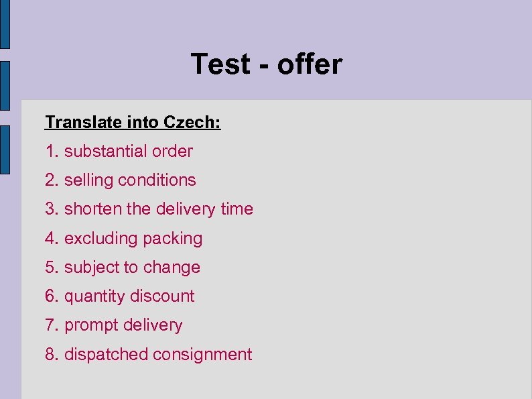The height and width of the screenshot is (399, 532).
Task: Click '3. shorten the delivery time'
Action: coord(149,209)
